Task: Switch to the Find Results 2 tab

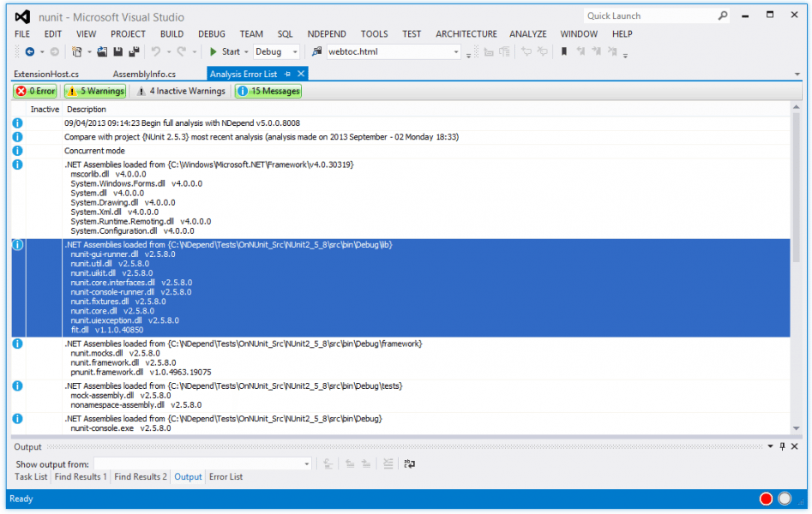Action: [x=141, y=476]
